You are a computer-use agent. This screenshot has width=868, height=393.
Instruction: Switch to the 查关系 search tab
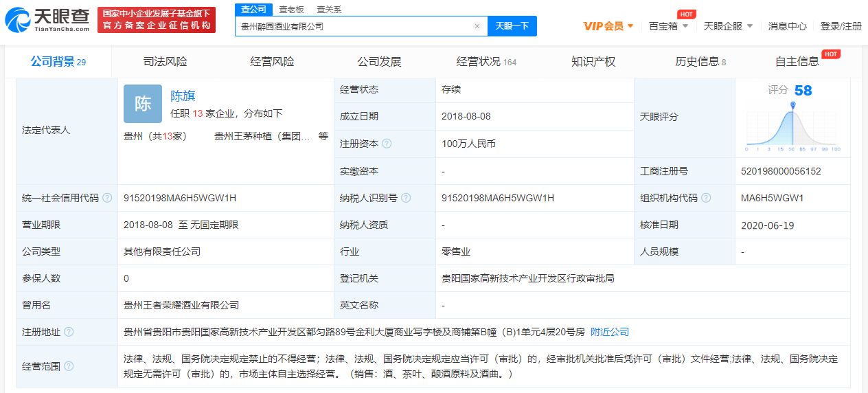tap(329, 10)
